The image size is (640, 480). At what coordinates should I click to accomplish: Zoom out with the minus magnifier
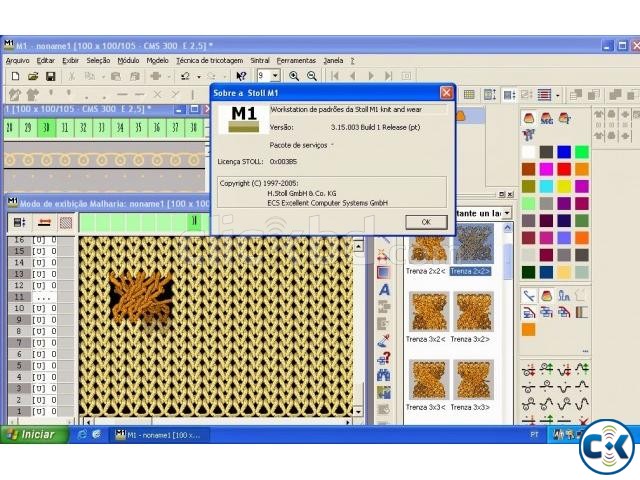tap(311, 76)
